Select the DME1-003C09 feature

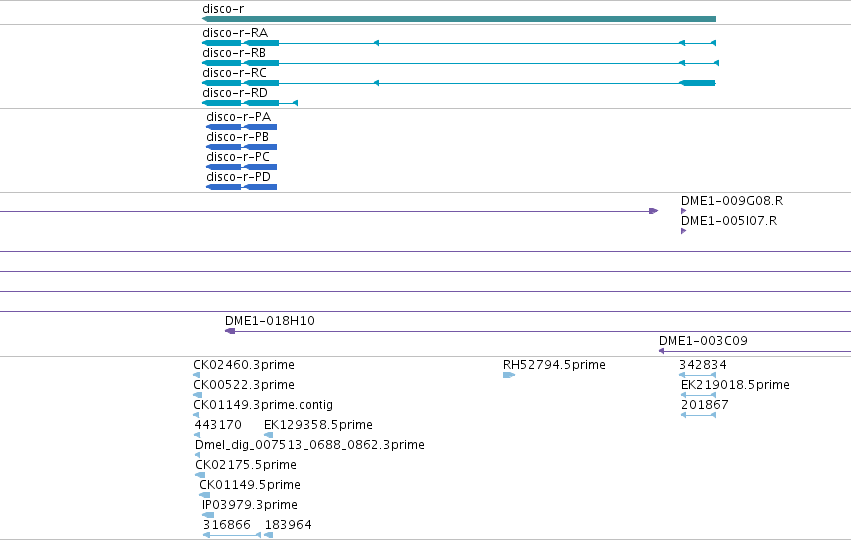point(755,351)
